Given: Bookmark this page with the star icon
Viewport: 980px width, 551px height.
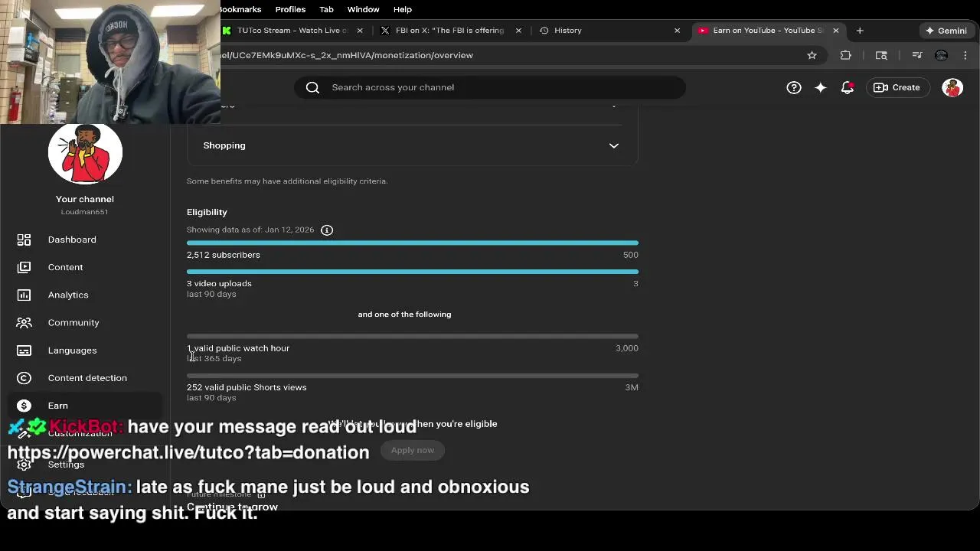Looking at the screenshot, I should tap(812, 55).
